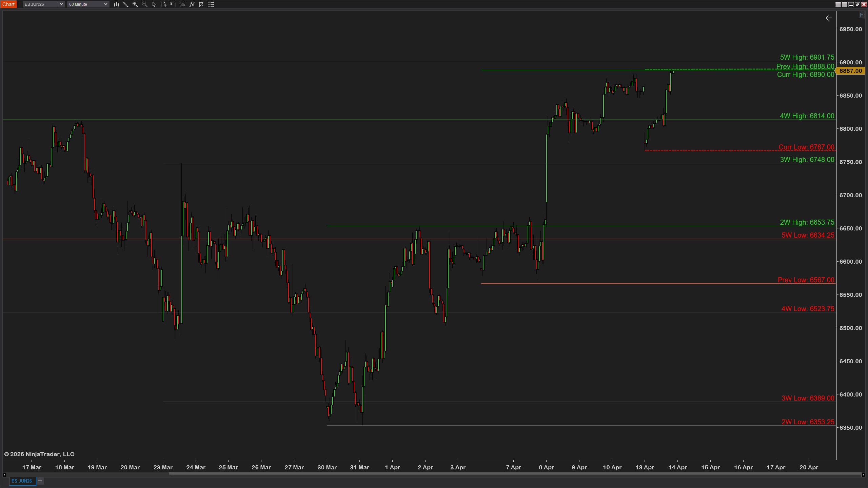Open the chart Properties checkerboard icon
The image size is (868, 488).
coord(202,4)
